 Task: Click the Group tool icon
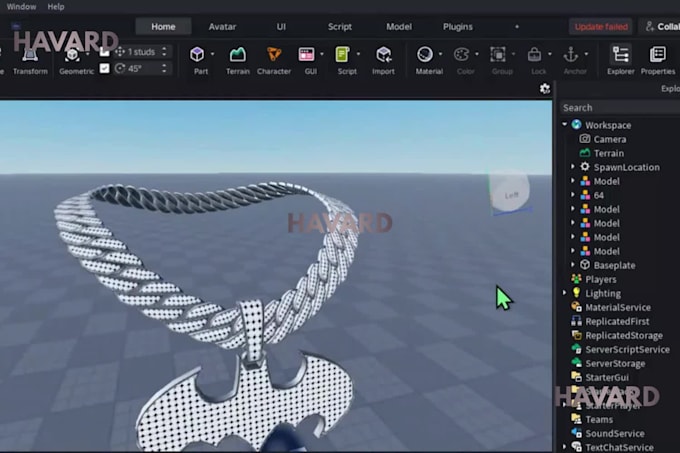497,55
